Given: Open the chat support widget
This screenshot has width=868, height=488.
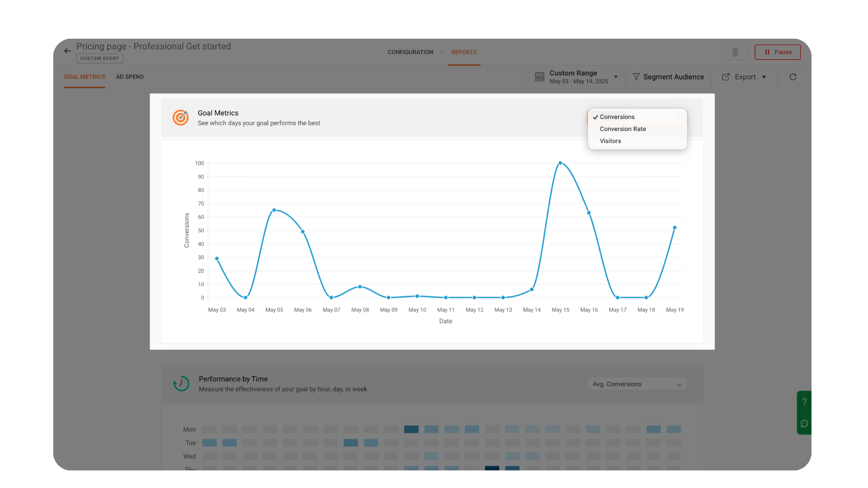Looking at the screenshot, I should 804,423.
